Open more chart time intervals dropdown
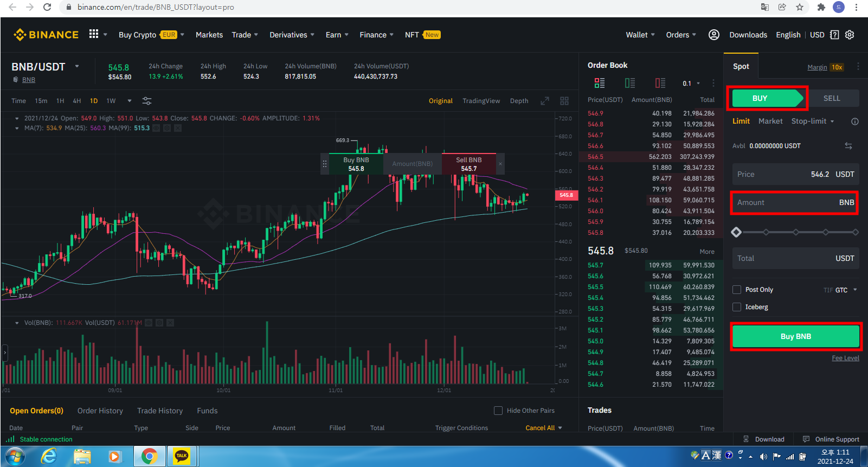 pyautogui.click(x=130, y=101)
